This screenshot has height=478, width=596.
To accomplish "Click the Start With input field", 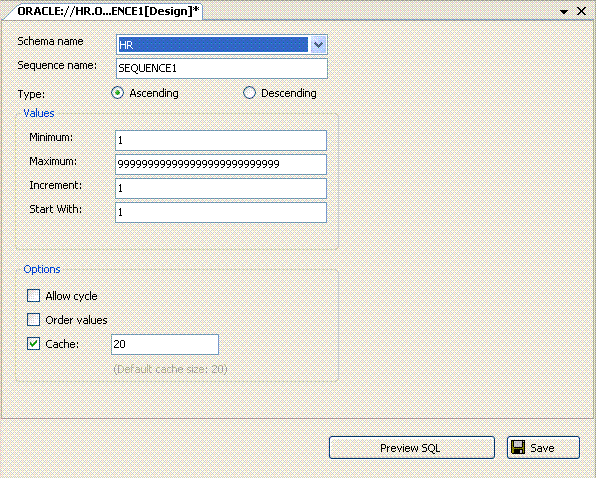I will tap(221, 212).
